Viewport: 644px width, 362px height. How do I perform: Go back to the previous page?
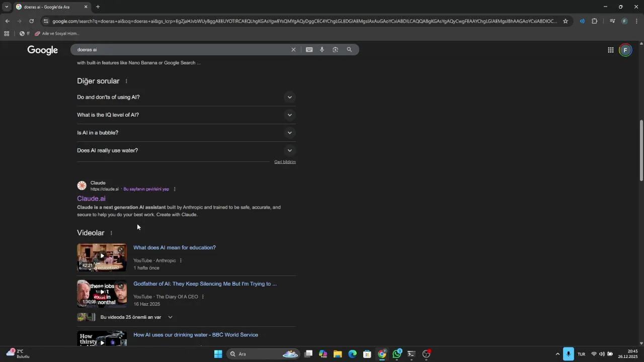pos(7,21)
